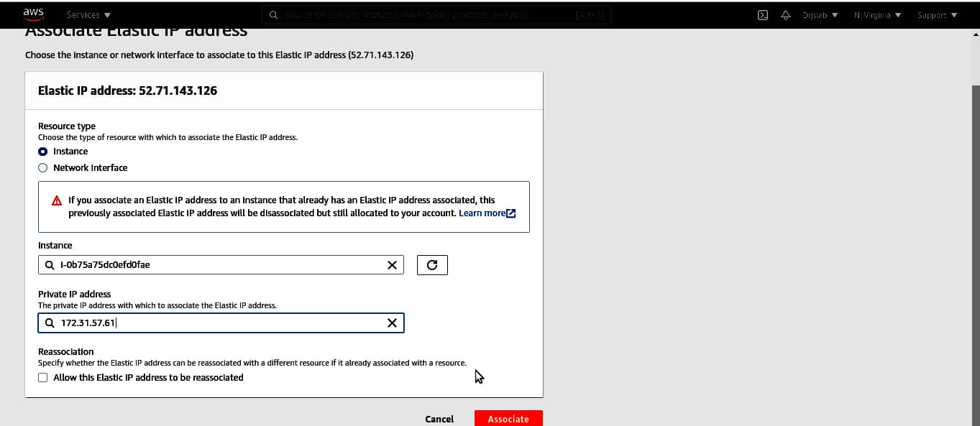Open the Support dropdown menu

(x=937, y=15)
